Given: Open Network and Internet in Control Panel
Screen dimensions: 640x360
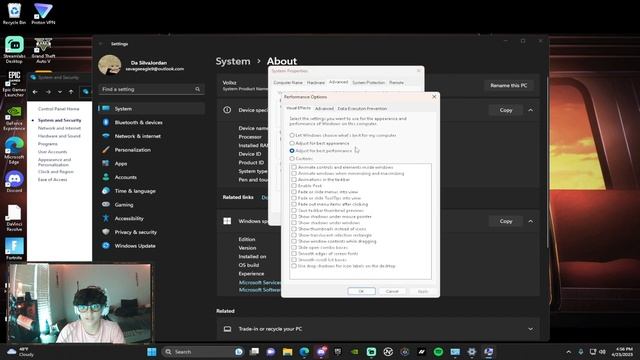Looking at the screenshot, I should click(59, 128).
